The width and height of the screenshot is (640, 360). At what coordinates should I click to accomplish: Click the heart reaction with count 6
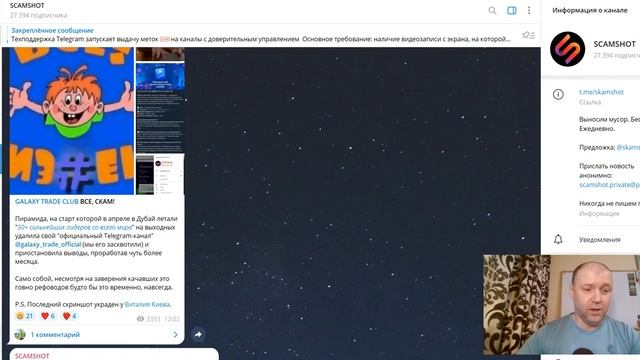tap(48, 316)
